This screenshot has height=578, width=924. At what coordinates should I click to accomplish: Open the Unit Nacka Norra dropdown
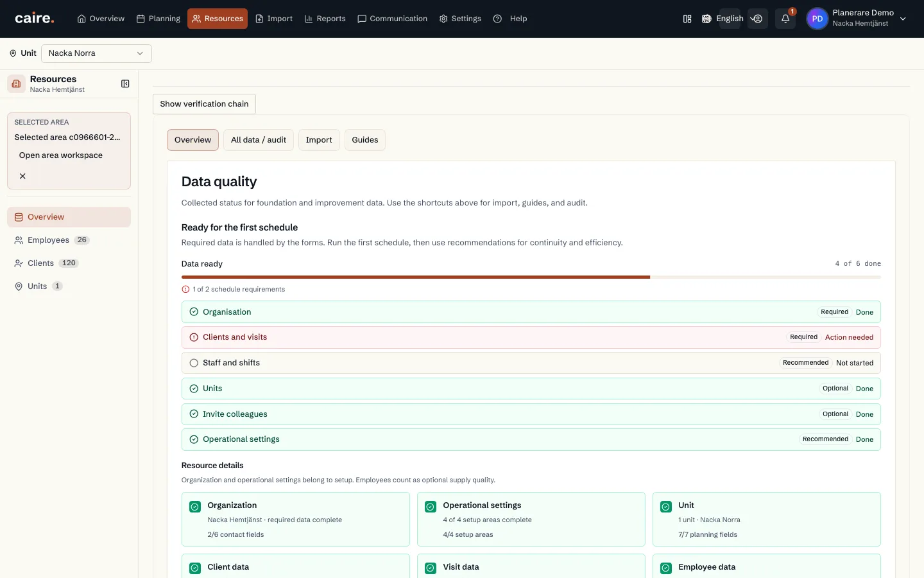96,53
